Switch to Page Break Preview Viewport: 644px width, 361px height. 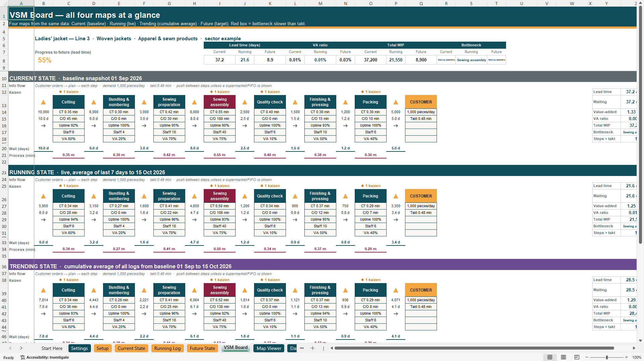[x=577, y=357]
